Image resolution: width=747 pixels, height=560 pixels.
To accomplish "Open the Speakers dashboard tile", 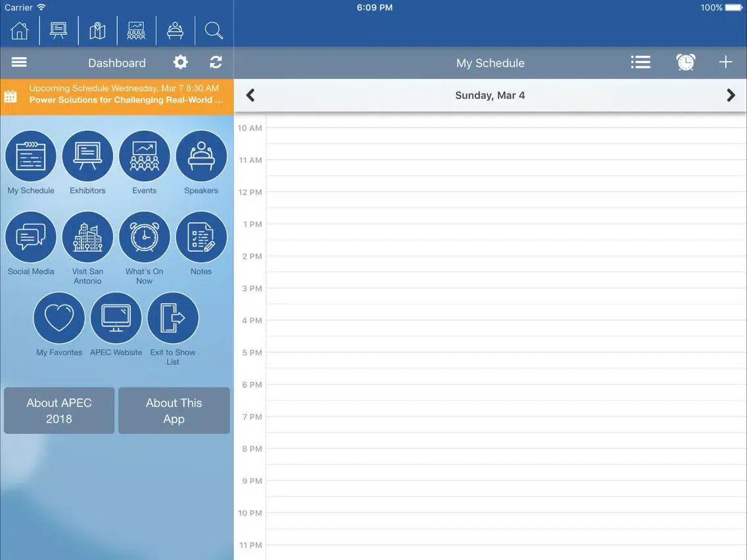I will pos(201,163).
